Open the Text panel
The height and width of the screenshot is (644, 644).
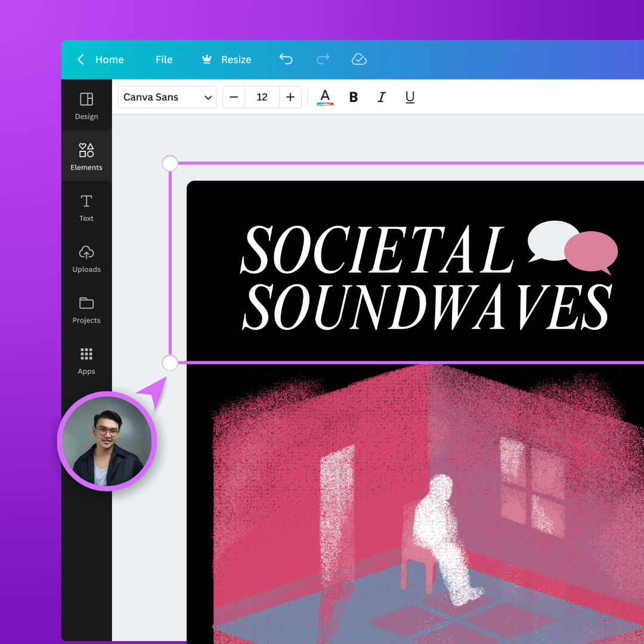(x=86, y=208)
